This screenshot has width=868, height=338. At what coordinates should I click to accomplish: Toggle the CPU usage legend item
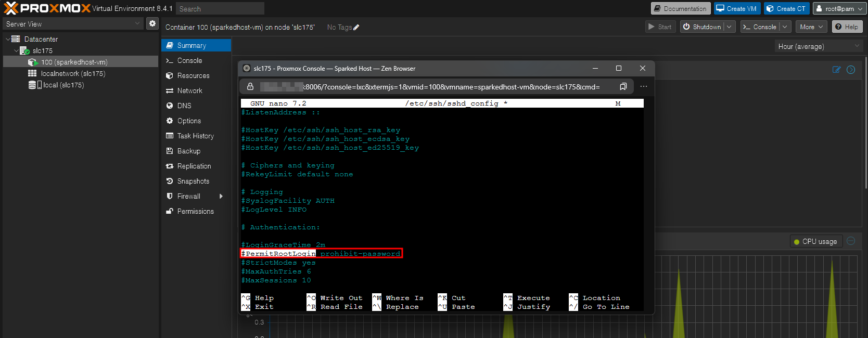click(x=815, y=241)
